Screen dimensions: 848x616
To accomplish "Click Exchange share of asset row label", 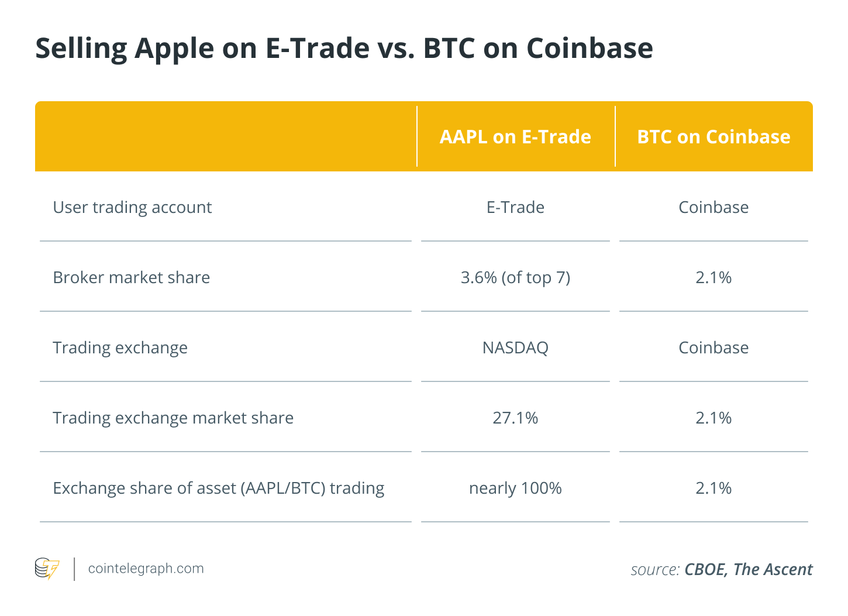I will (x=219, y=488).
